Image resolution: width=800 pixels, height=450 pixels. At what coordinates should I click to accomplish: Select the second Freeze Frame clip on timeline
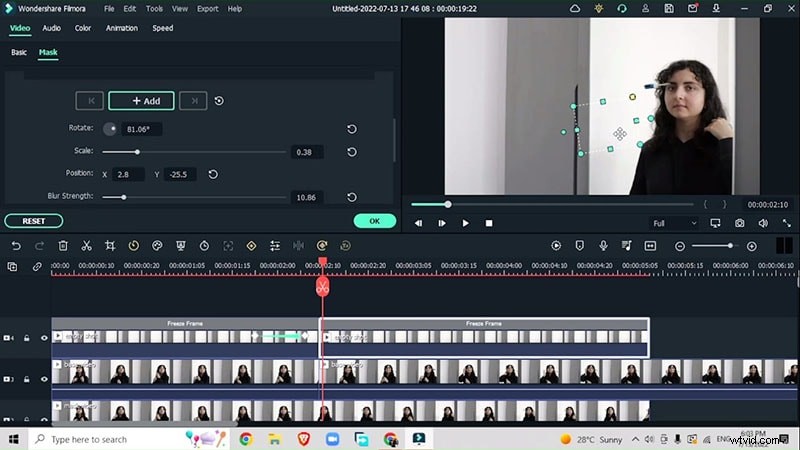pyautogui.click(x=484, y=338)
